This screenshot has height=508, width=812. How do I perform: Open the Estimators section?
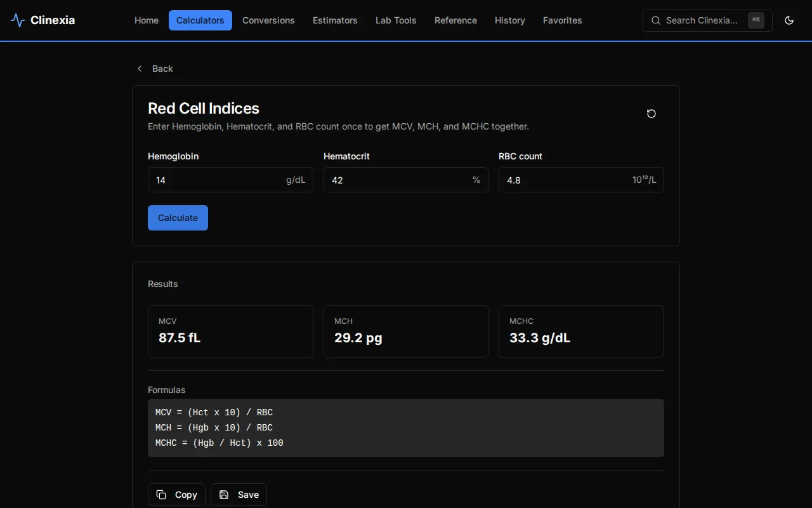pos(335,20)
